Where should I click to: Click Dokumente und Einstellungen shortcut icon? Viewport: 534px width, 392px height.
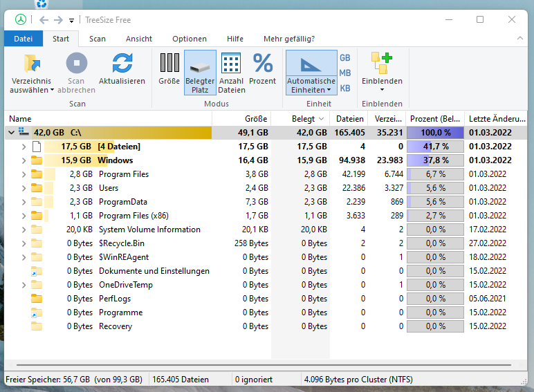[x=37, y=271]
